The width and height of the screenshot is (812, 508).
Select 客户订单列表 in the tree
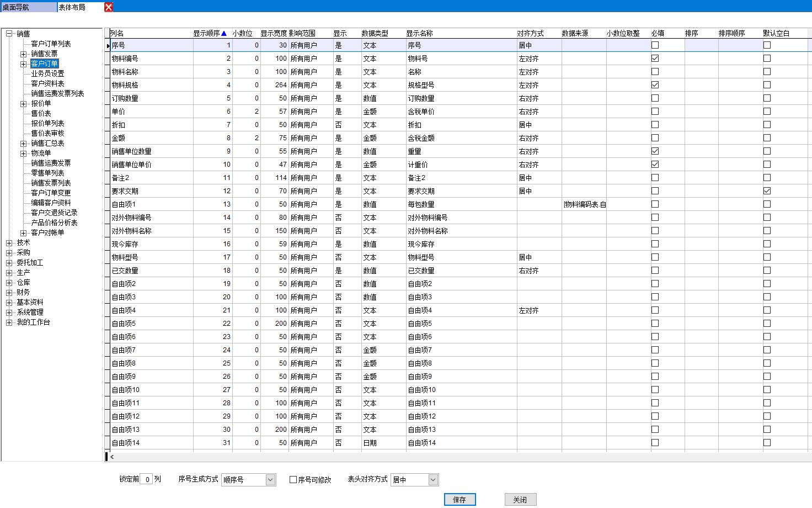click(x=51, y=44)
